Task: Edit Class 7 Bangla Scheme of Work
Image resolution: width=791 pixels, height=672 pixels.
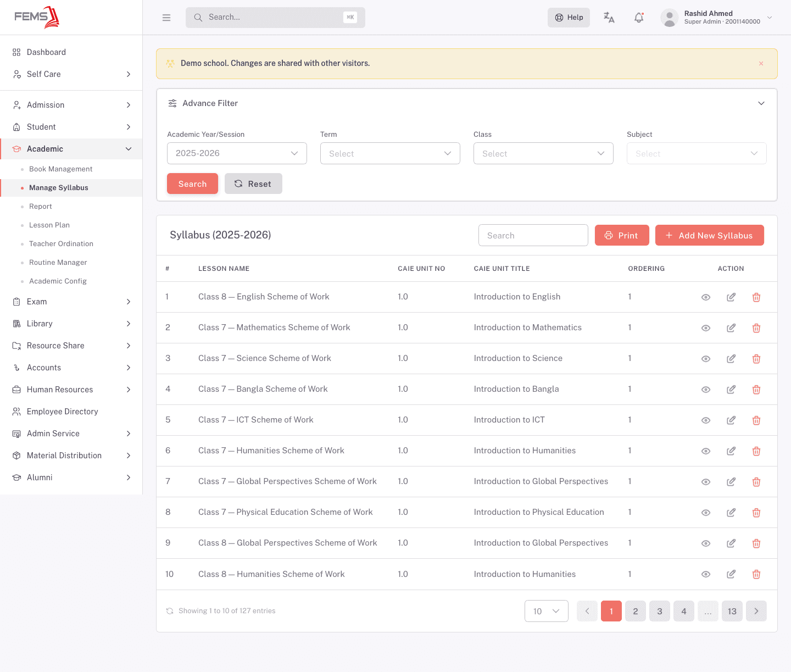Action: [731, 390]
